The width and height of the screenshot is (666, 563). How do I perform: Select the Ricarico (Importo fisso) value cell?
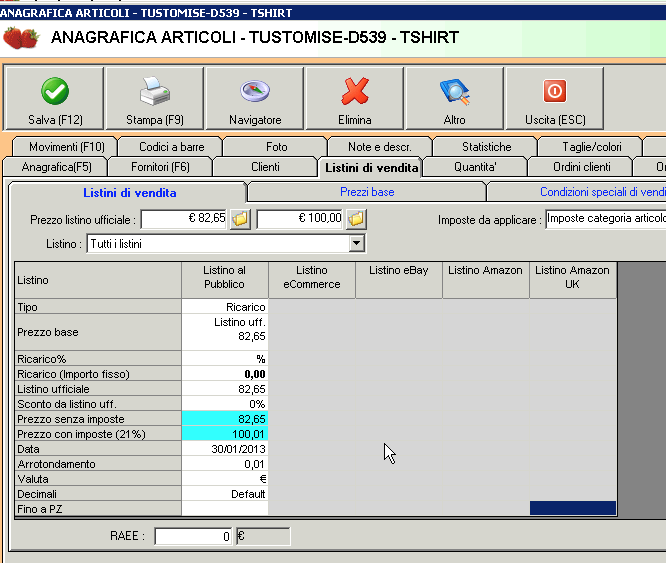click(x=225, y=373)
